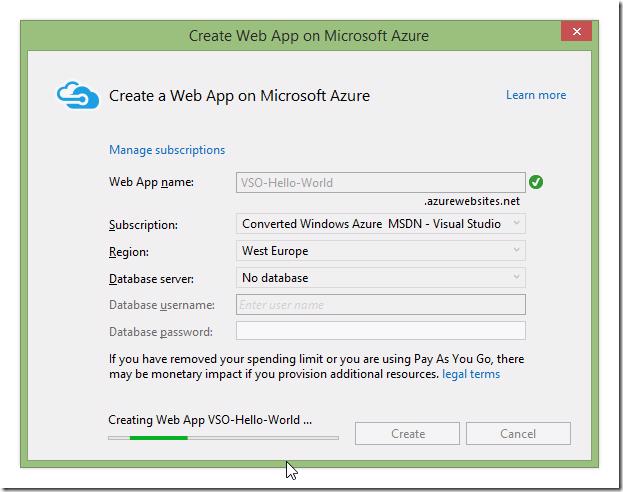Open the Region dropdown showing West Europe
The image size is (623, 492).
tap(381, 251)
